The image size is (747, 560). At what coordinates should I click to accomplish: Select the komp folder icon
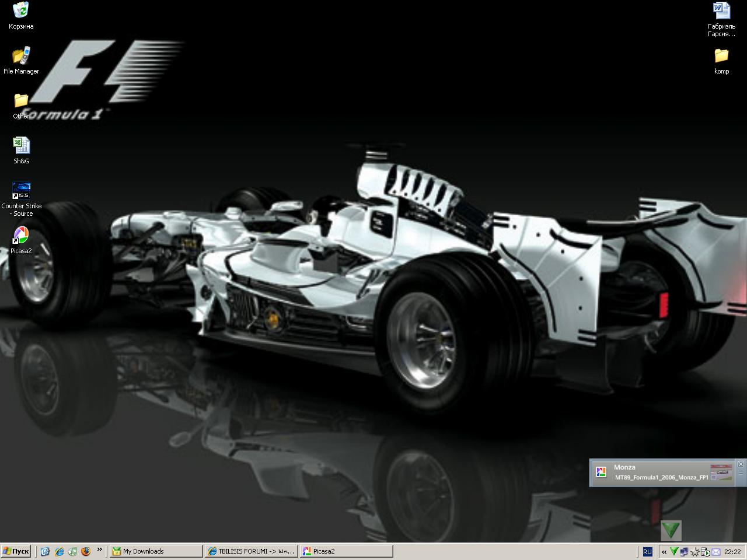tap(721, 61)
